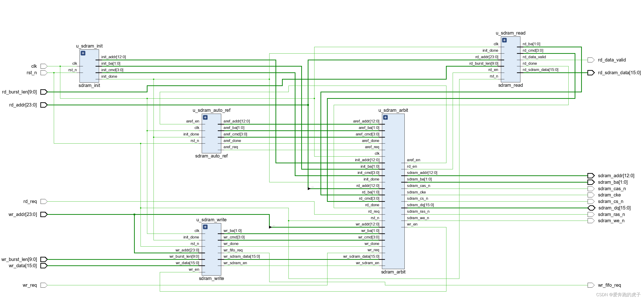Click the rd_data_valid pin on sdram_read
The height and width of the screenshot is (299, 644).
[534, 57]
